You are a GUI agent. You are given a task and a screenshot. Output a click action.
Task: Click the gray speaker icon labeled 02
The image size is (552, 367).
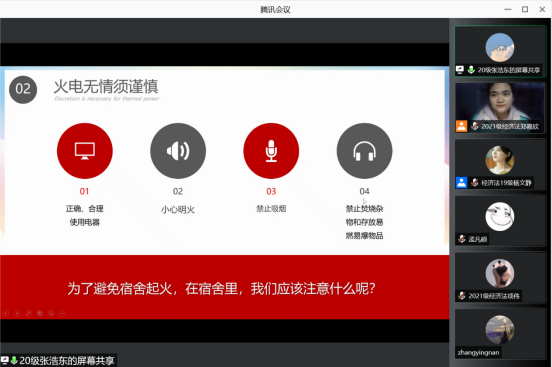tap(178, 151)
